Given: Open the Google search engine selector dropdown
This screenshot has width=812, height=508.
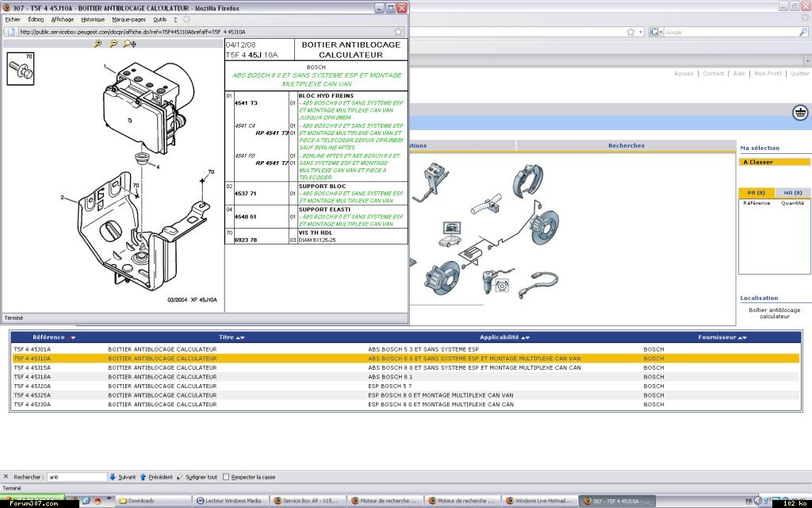Looking at the screenshot, I should [656, 32].
